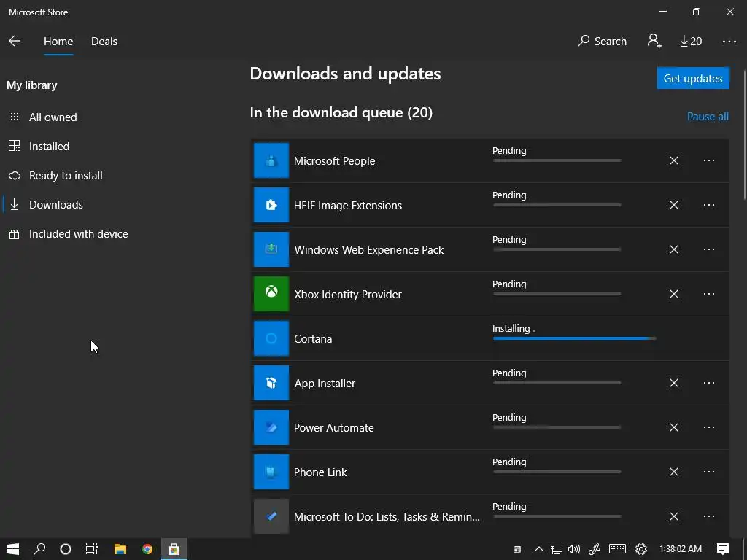Image resolution: width=747 pixels, height=560 pixels.
Task: Open more options for App Installer
Action: [709, 383]
